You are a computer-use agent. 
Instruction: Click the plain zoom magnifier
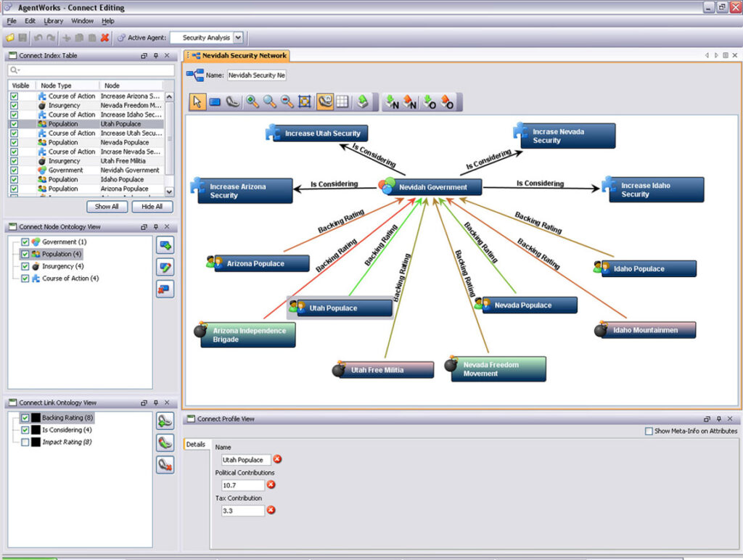pos(270,102)
